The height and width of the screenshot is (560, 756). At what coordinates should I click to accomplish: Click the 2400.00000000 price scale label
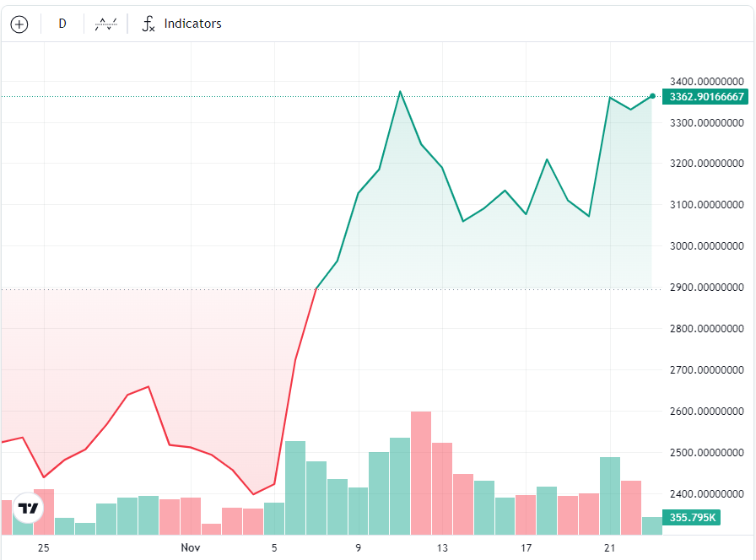click(x=705, y=494)
